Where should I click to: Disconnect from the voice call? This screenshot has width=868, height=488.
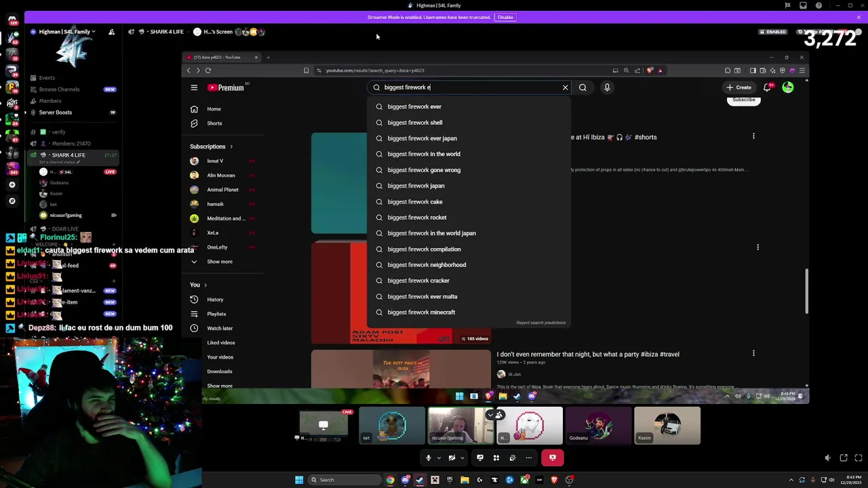pos(553,457)
